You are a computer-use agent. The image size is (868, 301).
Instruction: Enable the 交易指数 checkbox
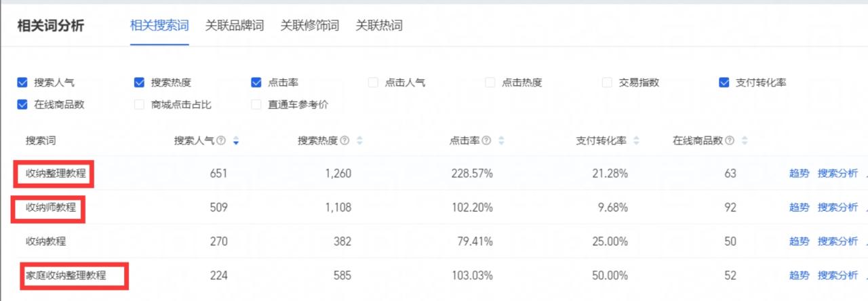(607, 83)
